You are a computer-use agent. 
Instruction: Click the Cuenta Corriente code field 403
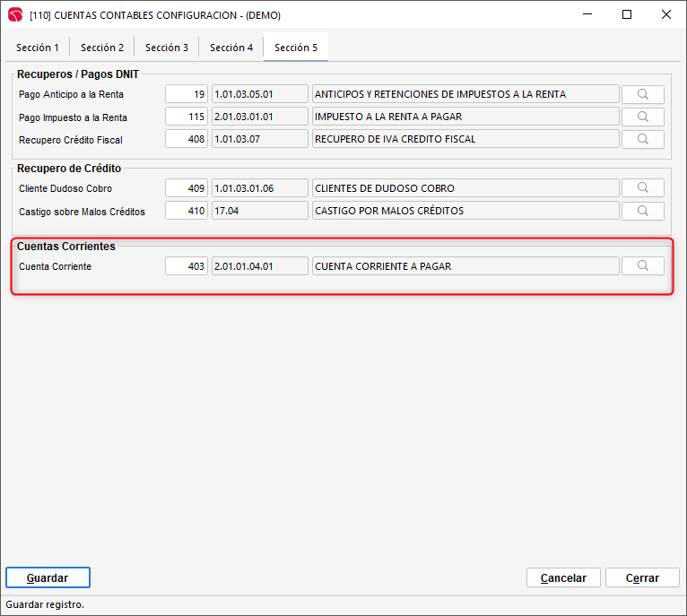pos(187,266)
